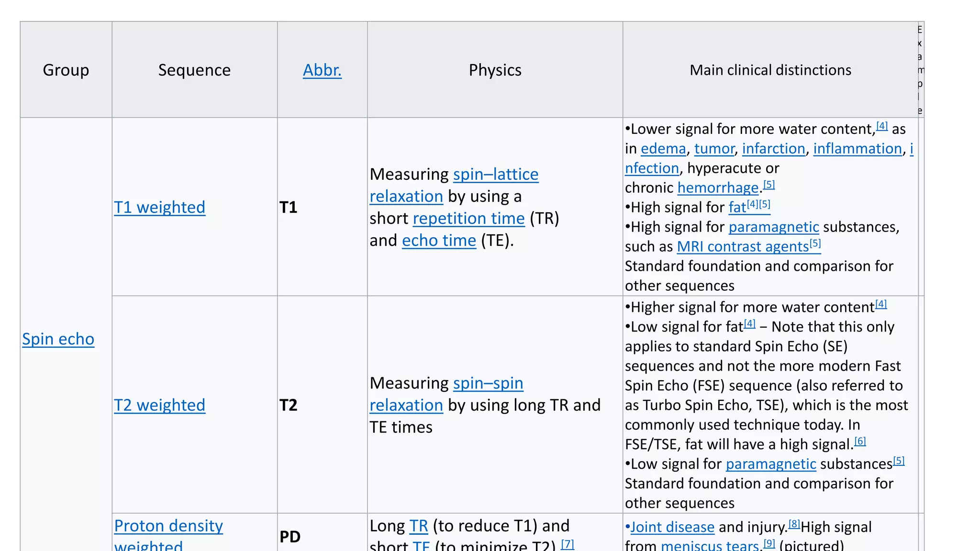Click the meniscus tears link
This screenshot has height=551, width=980.
[710, 545]
